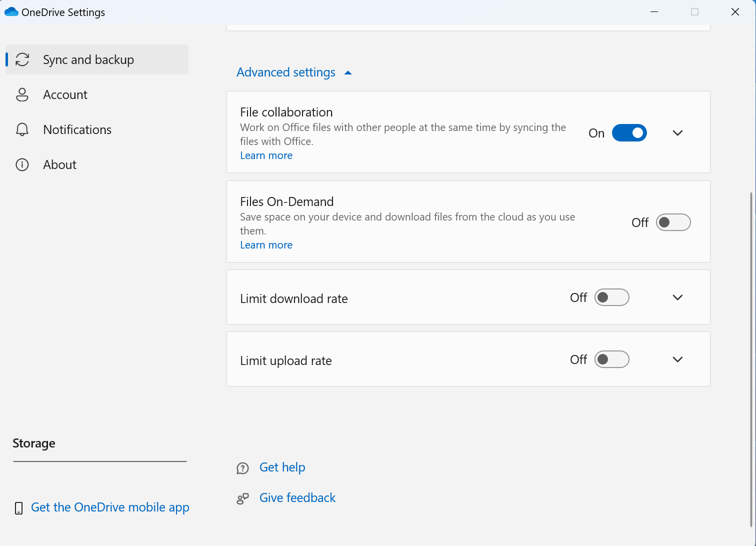Expand the File collaboration options chevron
Screen dimensions: 756x546
(677, 133)
